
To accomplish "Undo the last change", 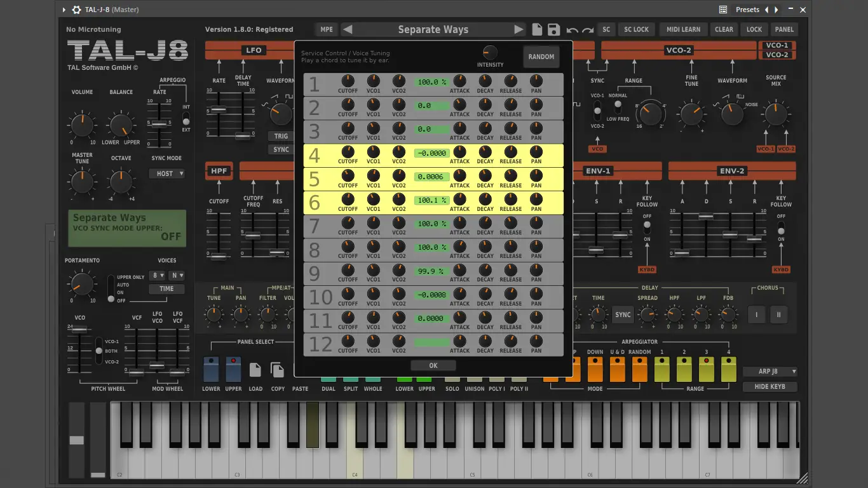I will coord(572,30).
